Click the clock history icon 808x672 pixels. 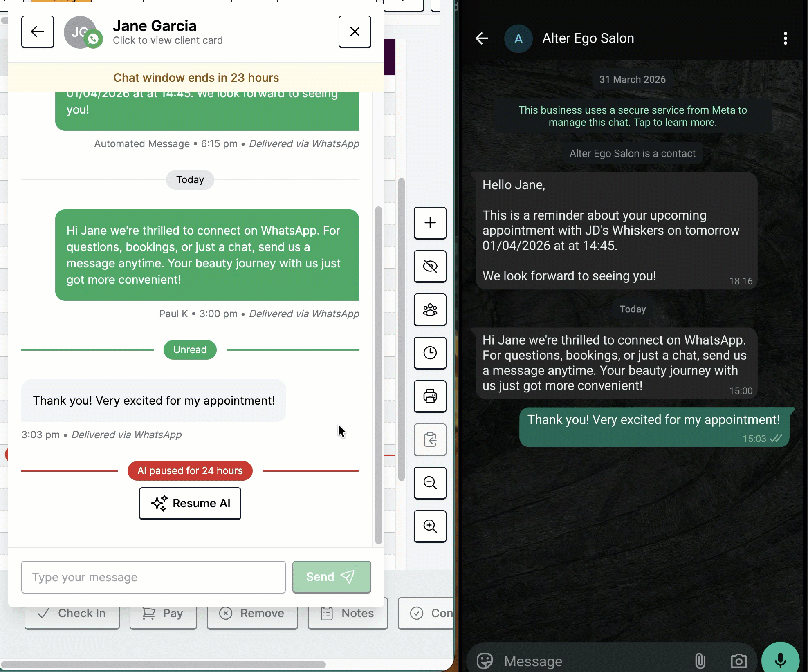[x=430, y=353]
